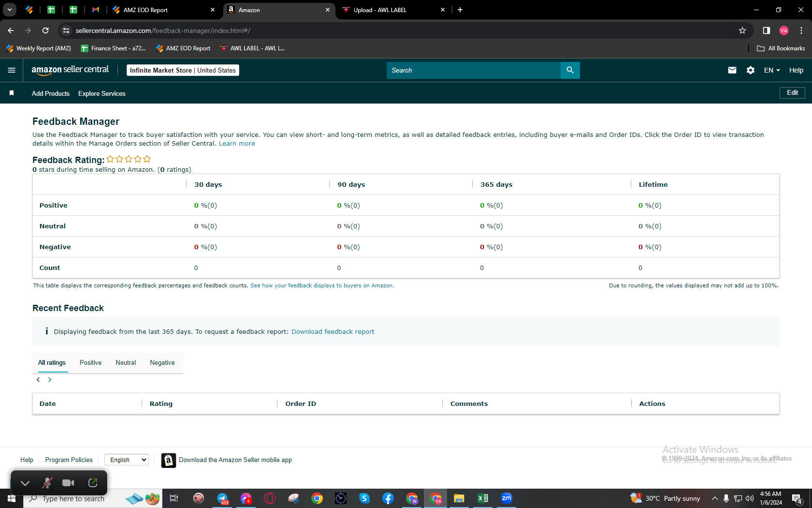Open the Finance Sheet bookmark
The width and height of the screenshot is (812, 508).
coord(114,48)
